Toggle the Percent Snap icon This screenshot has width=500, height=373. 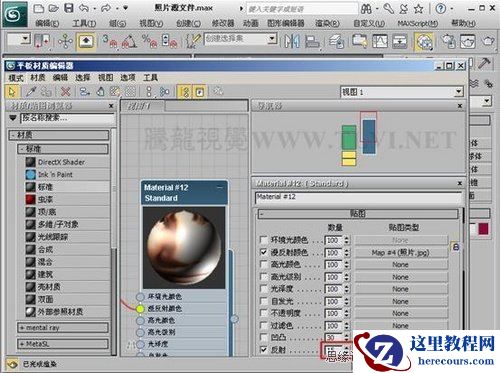pyautogui.click(x=149, y=41)
